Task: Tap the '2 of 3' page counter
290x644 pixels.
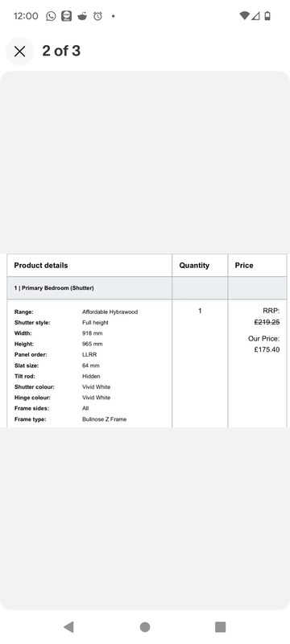Action: 61,51
